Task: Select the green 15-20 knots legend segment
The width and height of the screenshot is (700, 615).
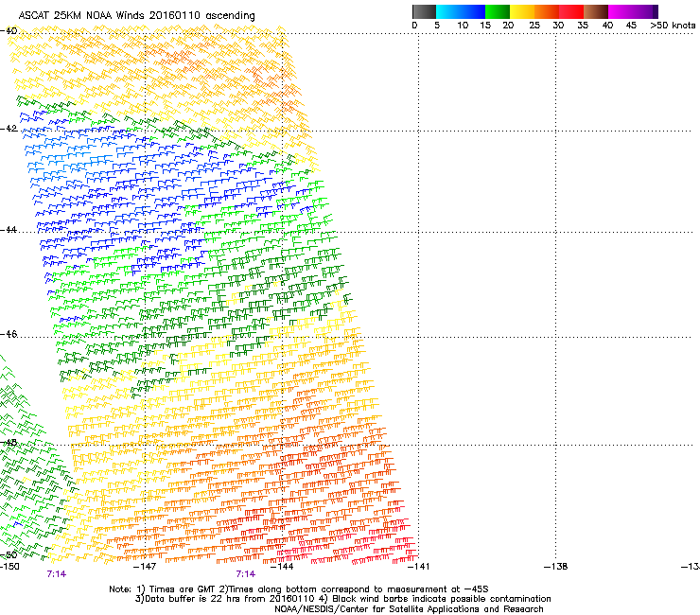Action: (498, 11)
